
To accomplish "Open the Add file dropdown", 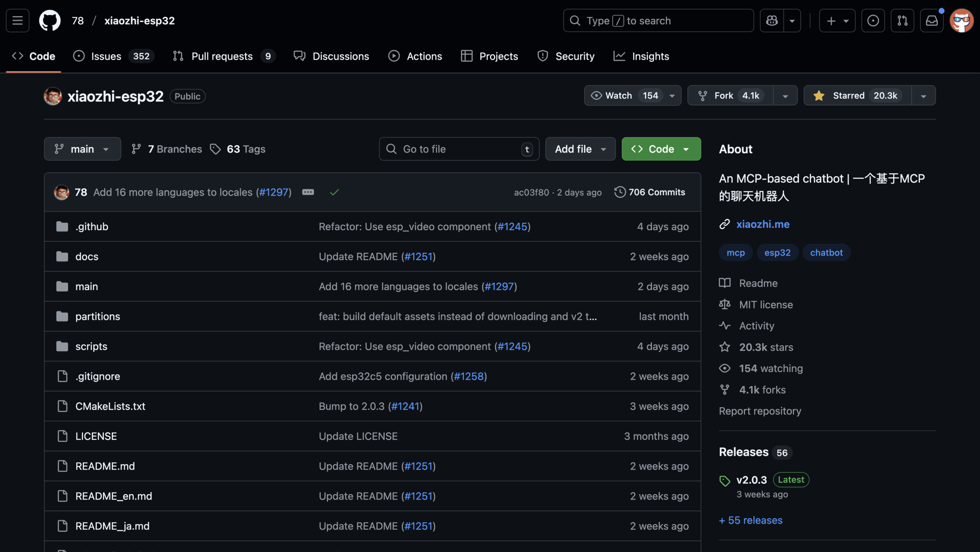I will [580, 149].
